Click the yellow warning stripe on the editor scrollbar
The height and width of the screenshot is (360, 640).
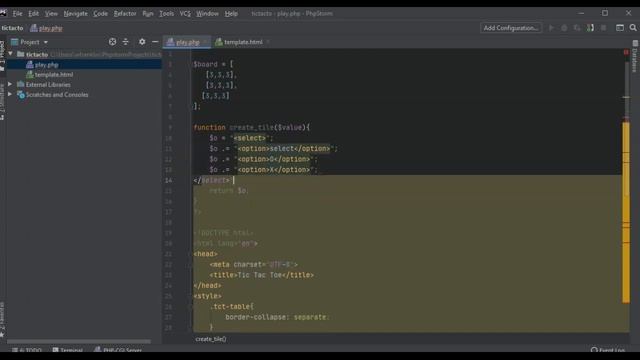626,212
